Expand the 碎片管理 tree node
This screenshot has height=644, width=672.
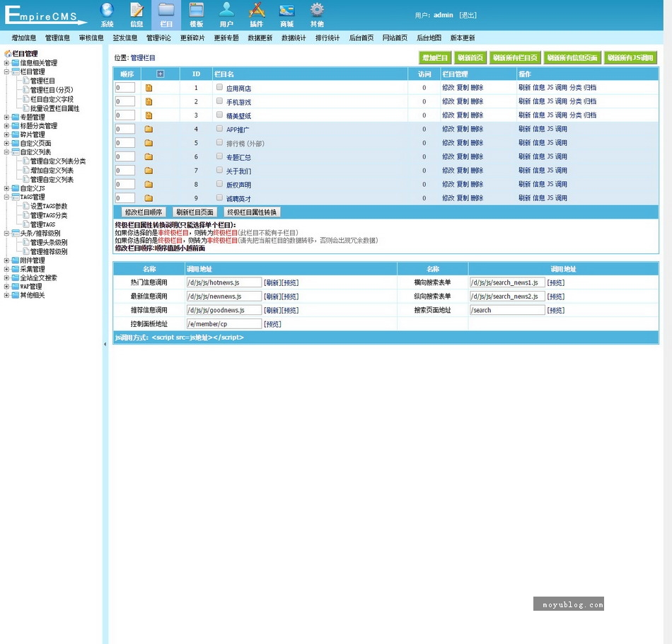click(x=6, y=134)
